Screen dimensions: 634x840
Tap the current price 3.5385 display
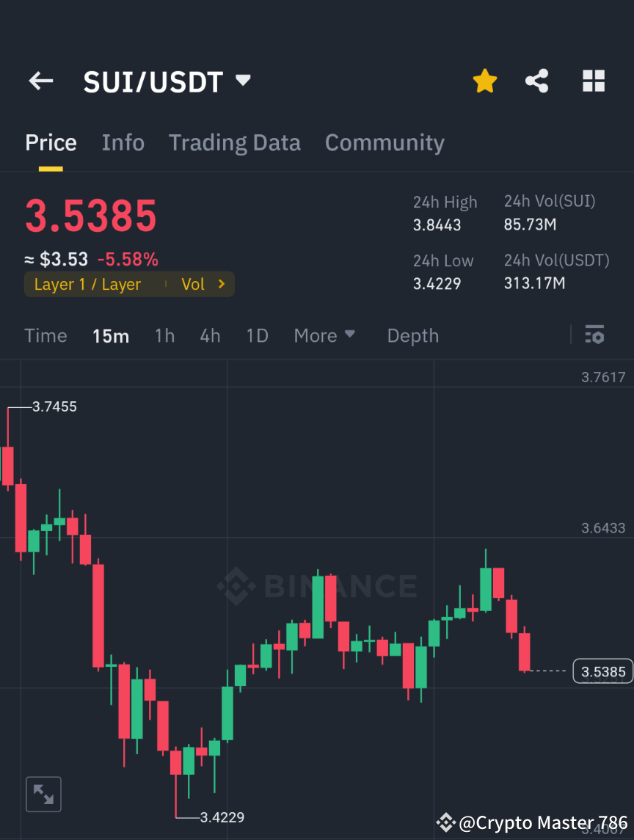click(90, 216)
